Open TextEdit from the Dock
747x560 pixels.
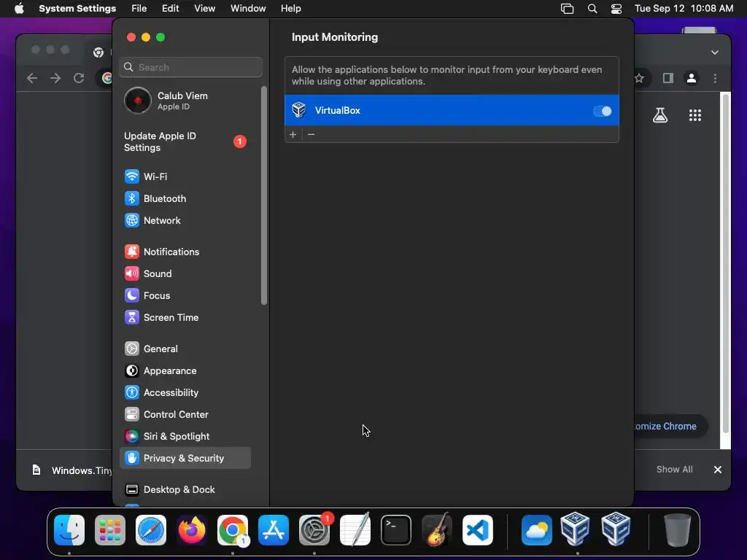[355, 530]
